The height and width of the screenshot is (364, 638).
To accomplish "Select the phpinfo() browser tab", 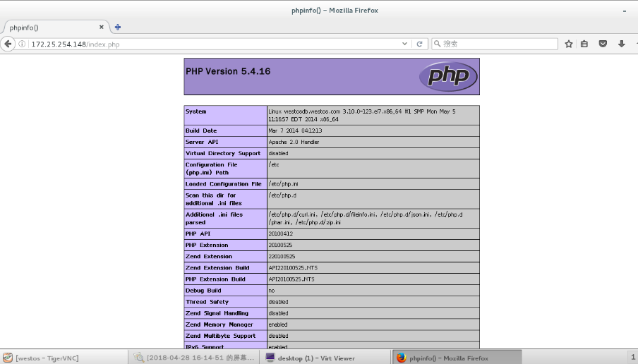I will pyautogui.click(x=56, y=28).
